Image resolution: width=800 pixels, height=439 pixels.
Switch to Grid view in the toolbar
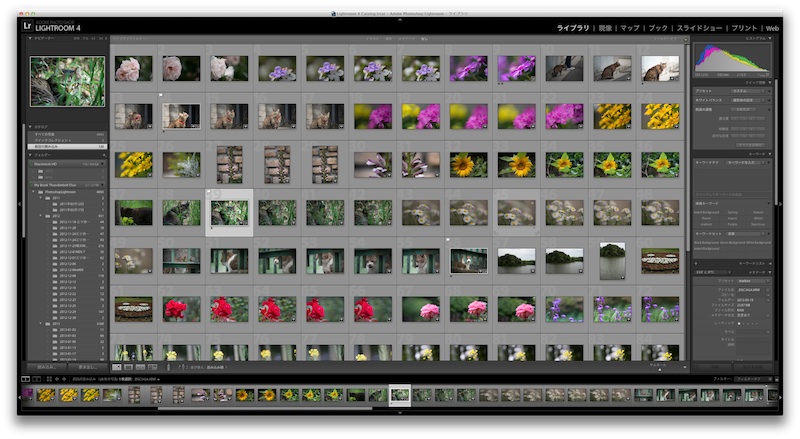pos(117,367)
